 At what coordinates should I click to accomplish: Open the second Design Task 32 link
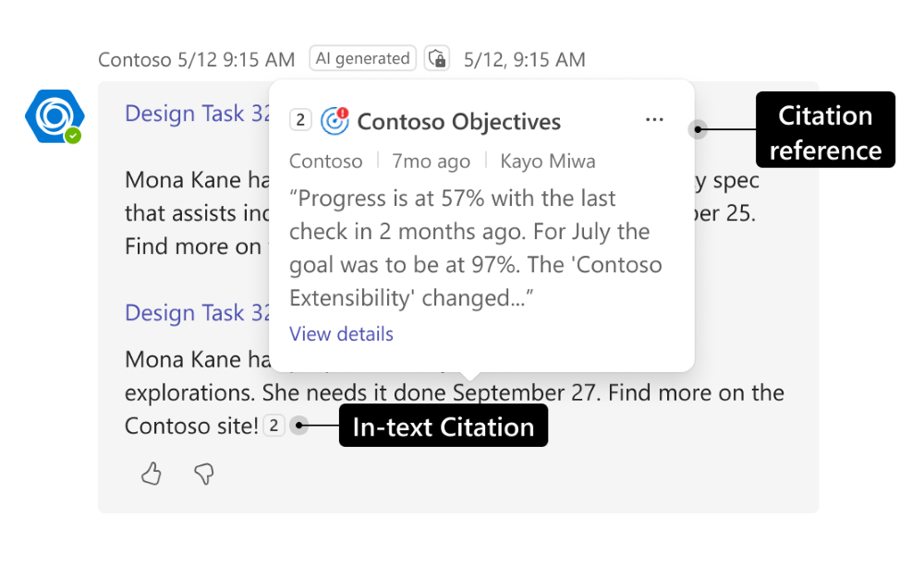coord(198,313)
